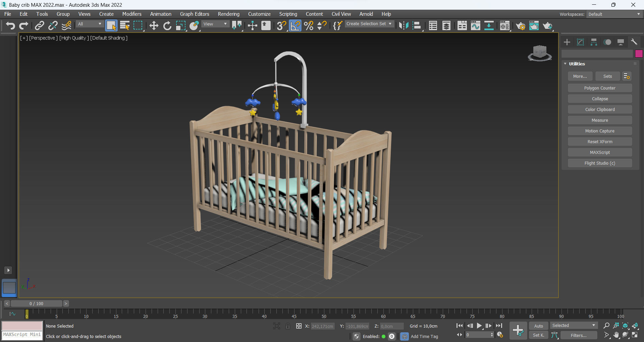The height and width of the screenshot is (342, 644).
Task: Click the Color Clipboard button
Action: pos(600,110)
